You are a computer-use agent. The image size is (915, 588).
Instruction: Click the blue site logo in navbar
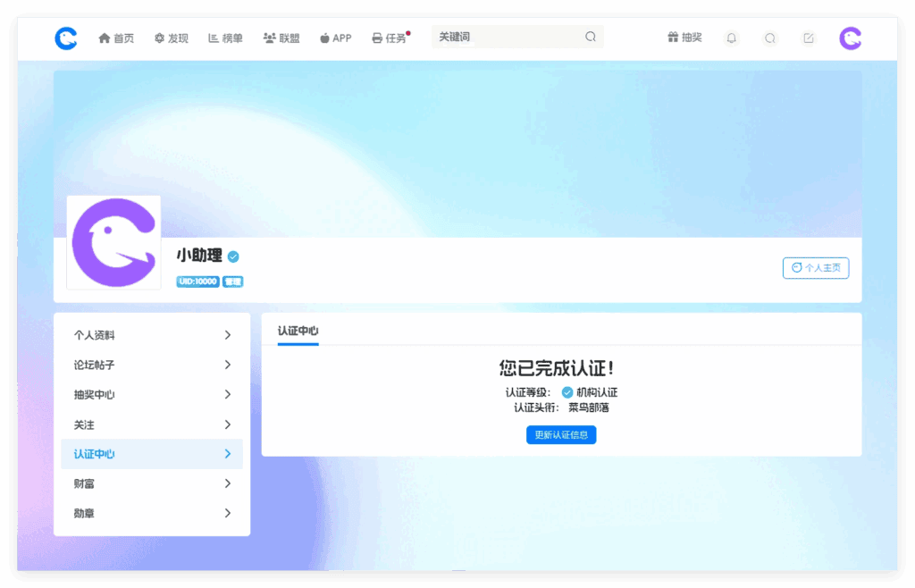(66, 38)
